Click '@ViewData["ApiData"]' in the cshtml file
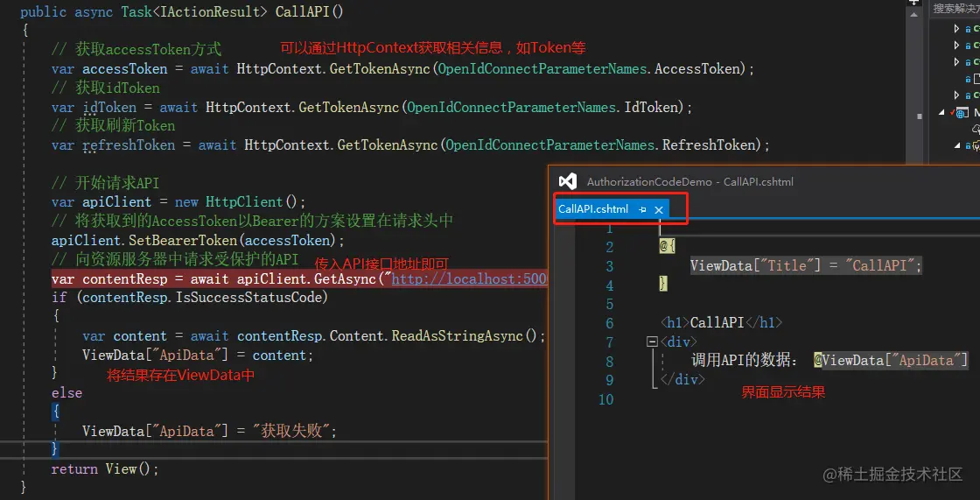Screen dimensions: 980x500 point(891,361)
